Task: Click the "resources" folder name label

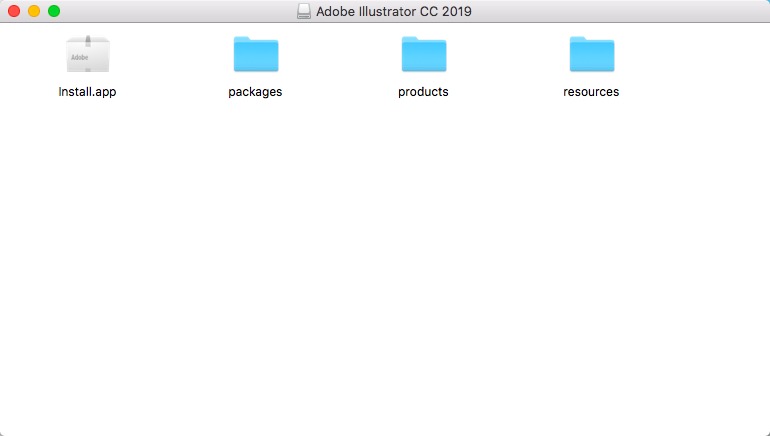Action: click(x=591, y=92)
